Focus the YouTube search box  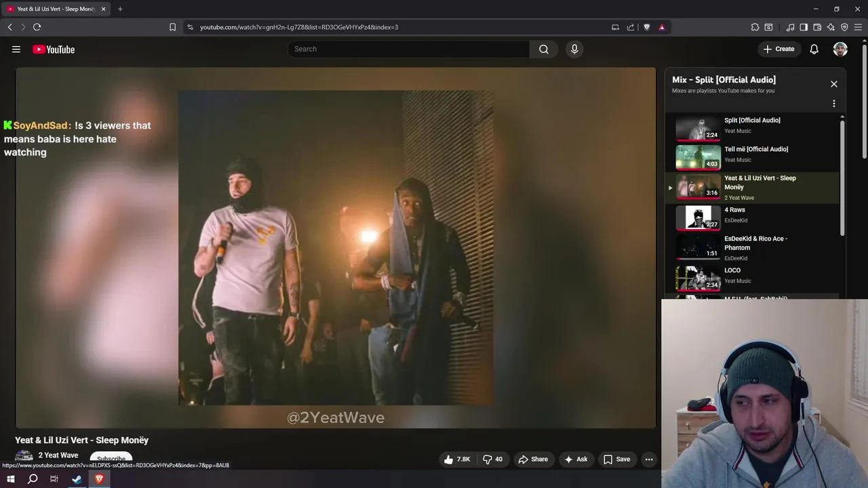[408, 49]
